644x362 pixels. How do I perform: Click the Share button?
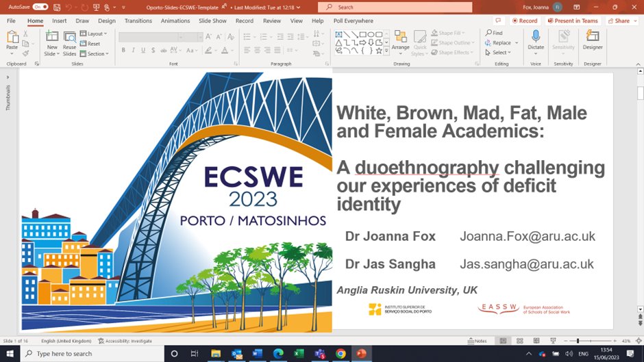(x=621, y=21)
